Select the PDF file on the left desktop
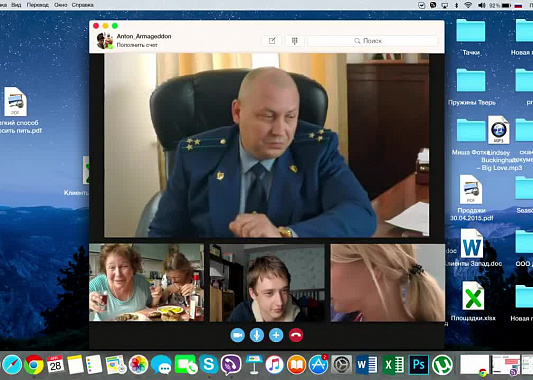The image size is (533, 380). (16, 101)
